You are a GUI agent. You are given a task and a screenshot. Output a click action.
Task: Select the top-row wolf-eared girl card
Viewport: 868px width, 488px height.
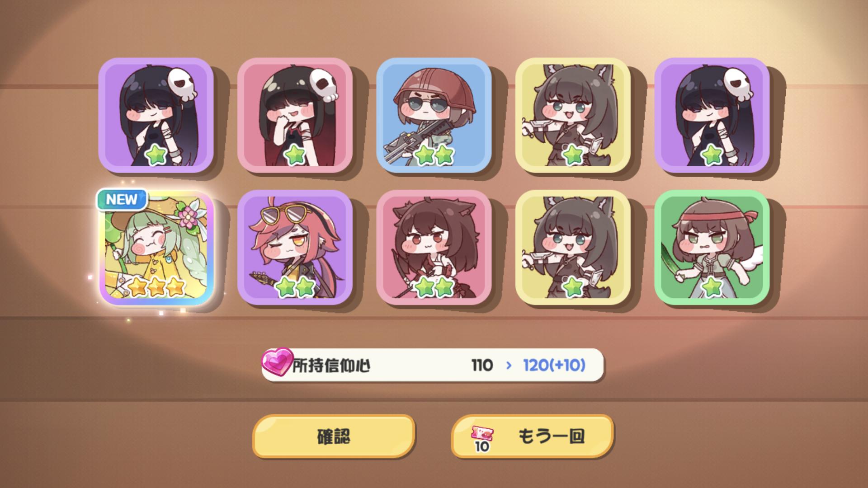[573, 115]
